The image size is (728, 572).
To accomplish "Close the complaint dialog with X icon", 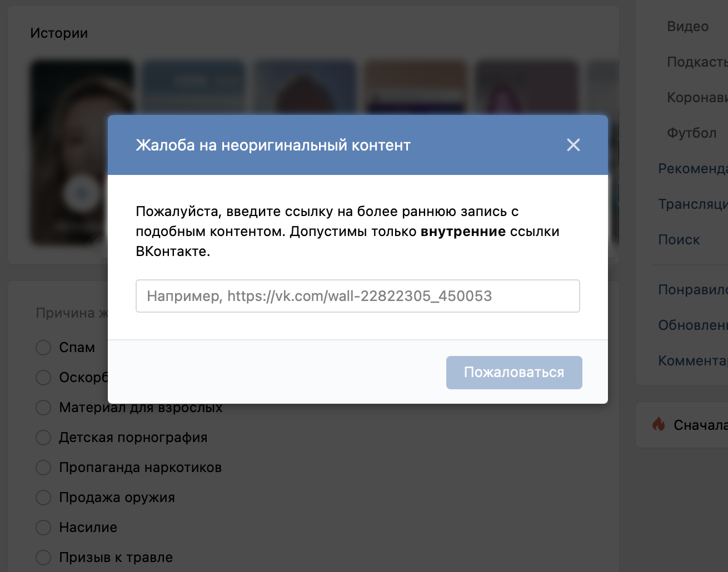I will (x=573, y=145).
